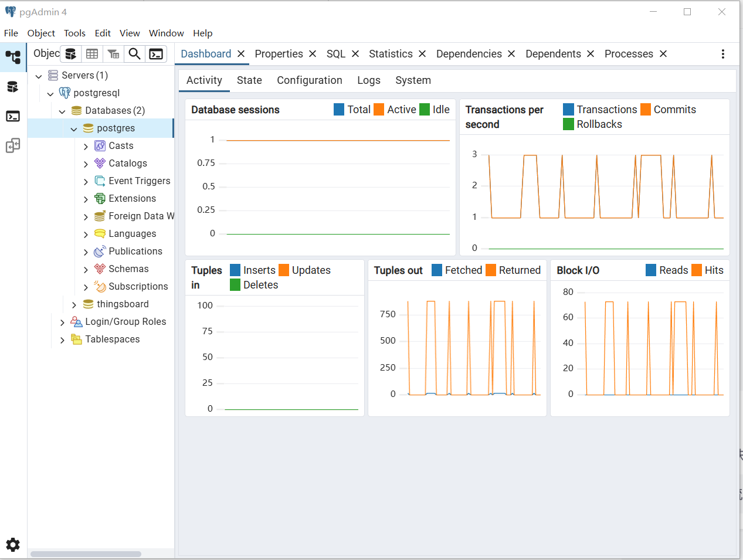Switch to the Statistics tab
Screen dimensions: 743x560
click(x=391, y=54)
